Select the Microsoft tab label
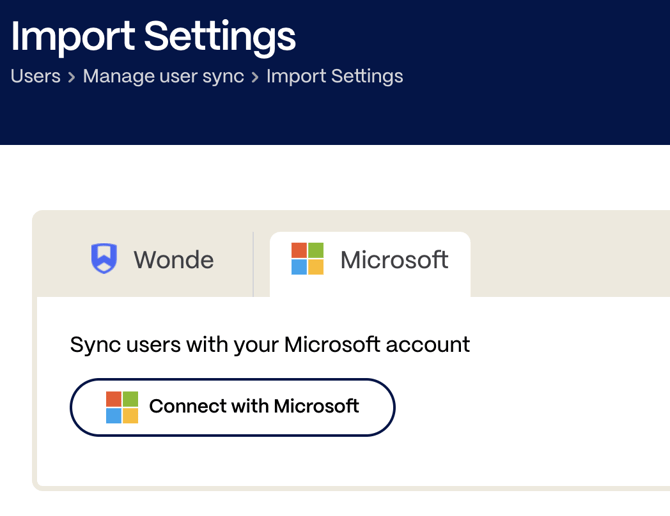Screen dimensions: 670x516 click(394, 259)
